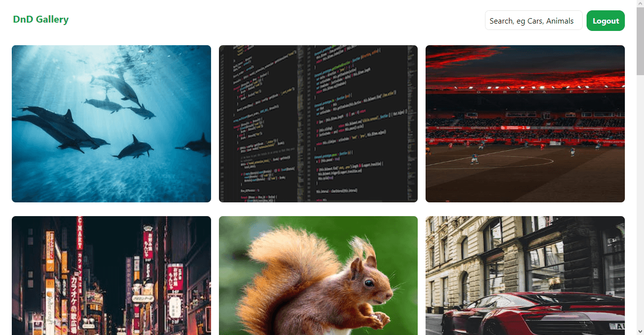Click the scrollbar up arrow
The width and height of the screenshot is (644, 335).
pyautogui.click(x=640, y=4)
